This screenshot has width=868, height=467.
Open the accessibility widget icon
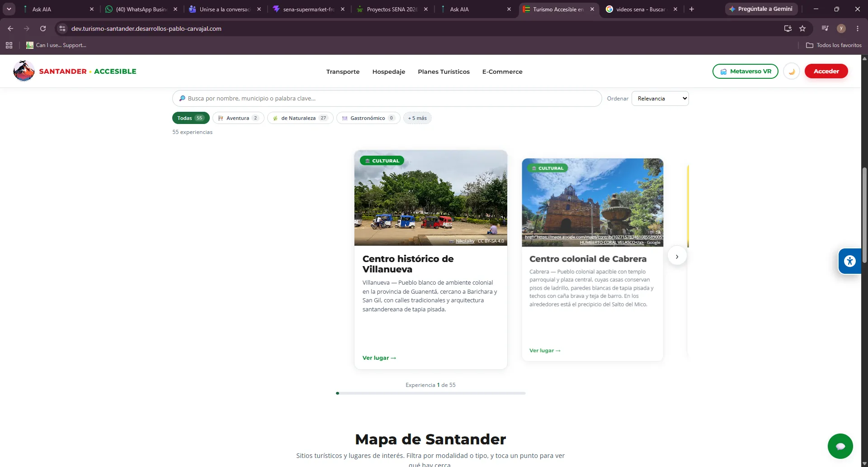[x=850, y=261]
